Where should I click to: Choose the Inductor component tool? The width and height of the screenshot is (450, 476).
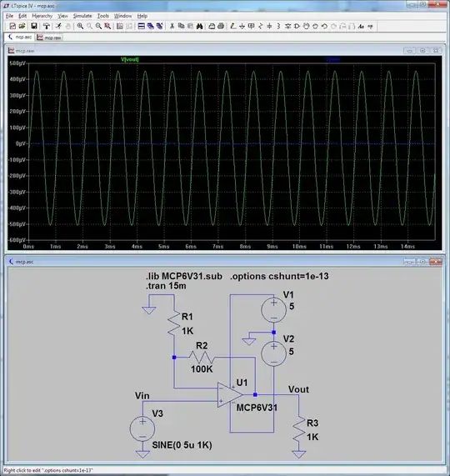[x=278, y=26]
